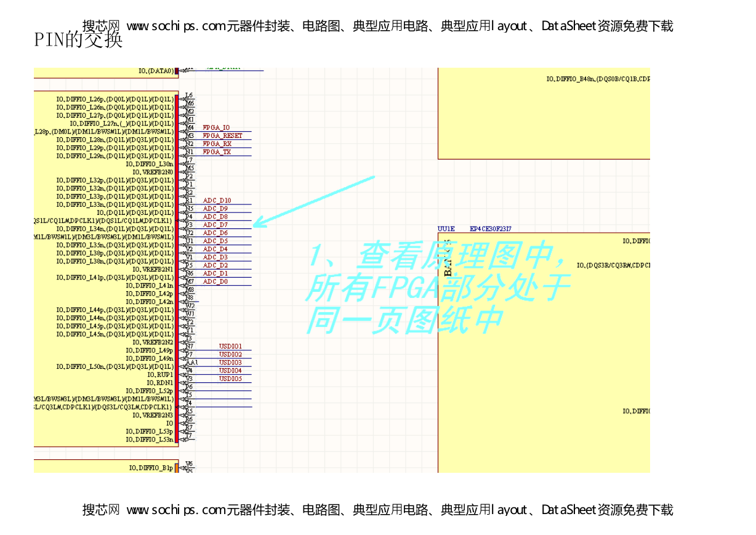Select the ADC_D0 net label
The image size is (756, 535).
[x=215, y=281]
